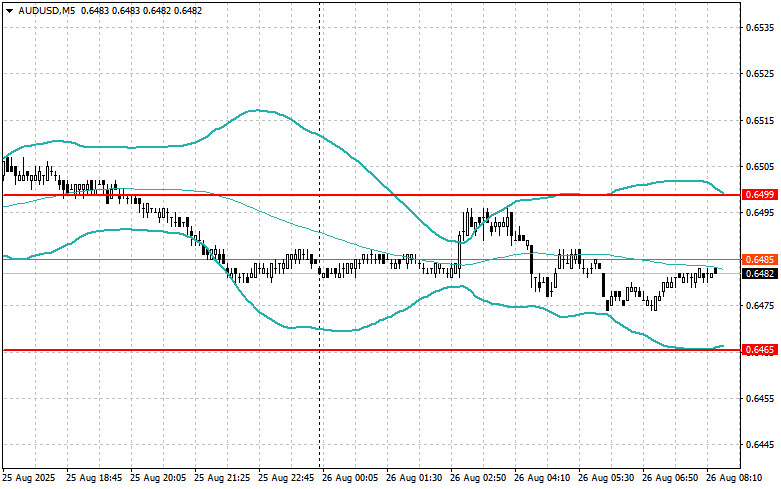
Task: Click the 26 Aug 08:10 time label
Action: click(734, 478)
